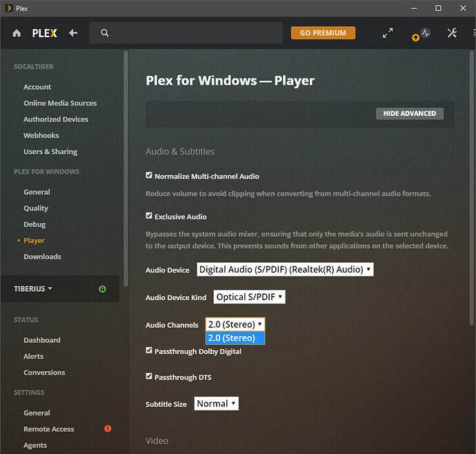This screenshot has width=476, height=454.
Task: Open server General settings
Action: pos(37,413)
